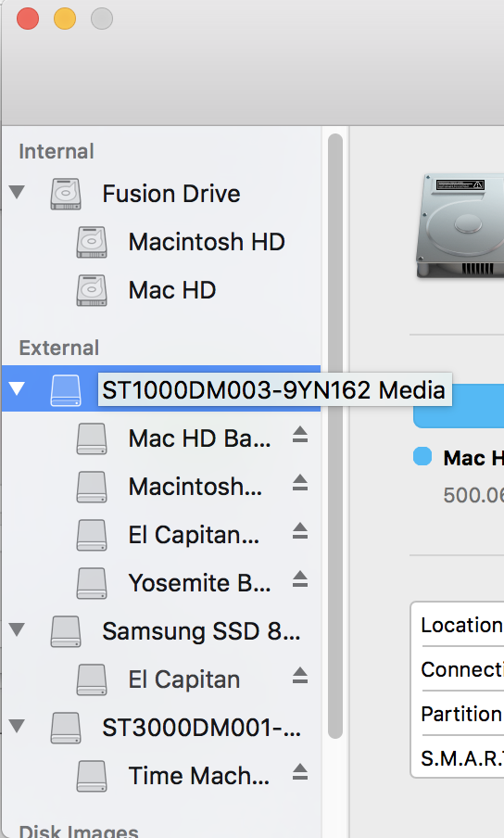Click the Macintosh HD volume icon
This screenshot has width=504, height=838.
pos(92,242)
